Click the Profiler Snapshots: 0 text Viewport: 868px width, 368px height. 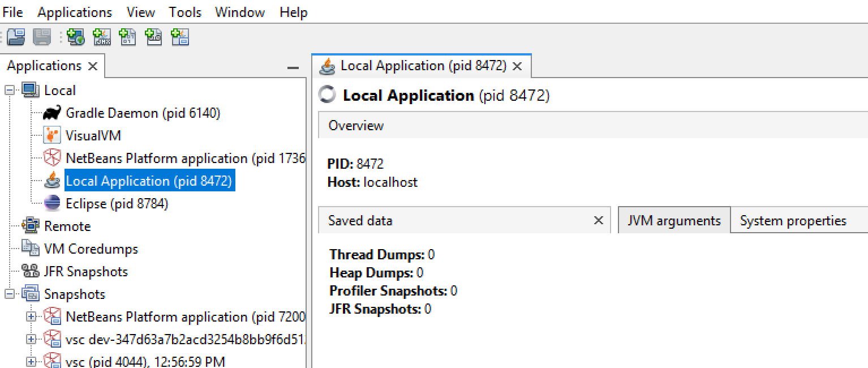coord(393,291)
